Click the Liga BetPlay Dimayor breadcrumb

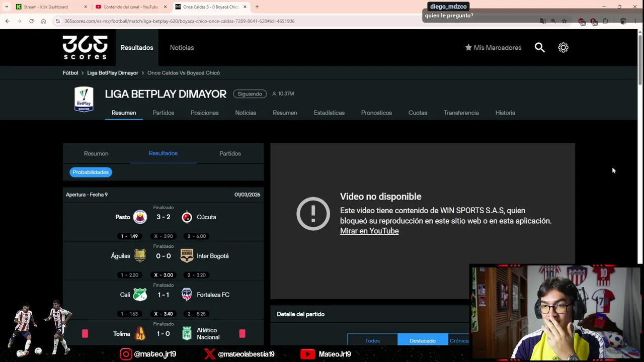tap(113, 73)
